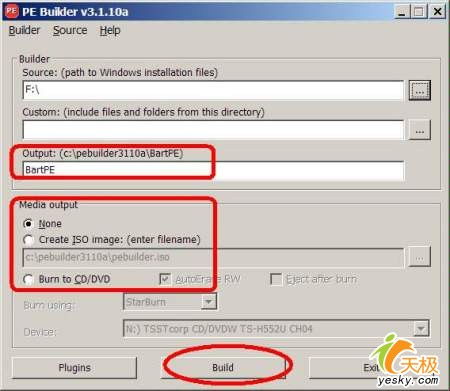The height and width of the screenshot is (391, 450).
Task: Open the Builder menu
Action: pos(24,30)
